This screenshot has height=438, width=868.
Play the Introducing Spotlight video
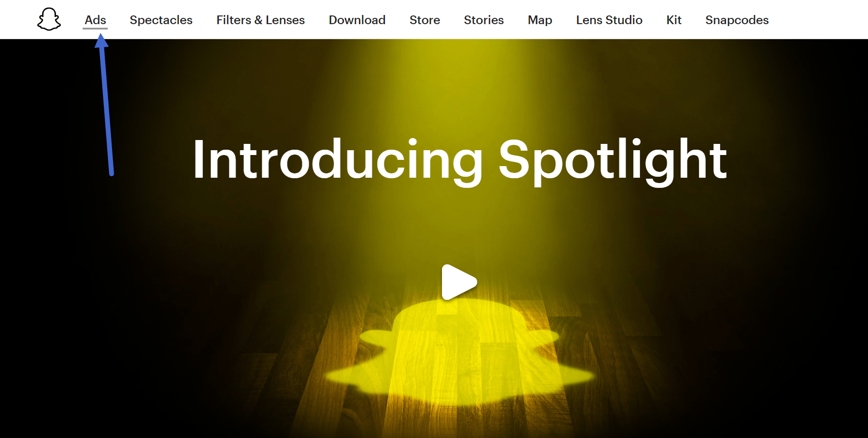459,282
